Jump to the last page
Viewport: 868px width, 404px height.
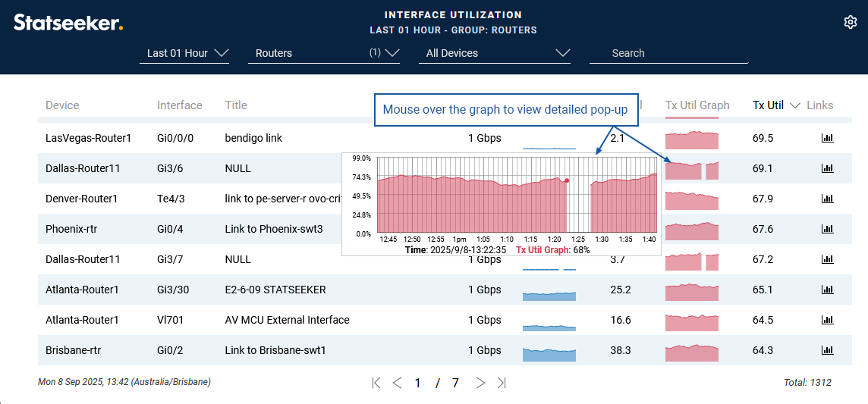pos(502,383)
